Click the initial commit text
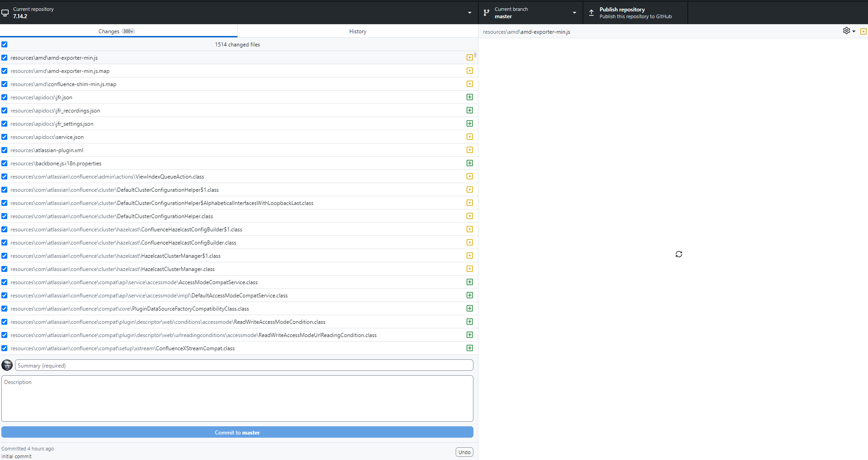Viewport: 868px width, 460px height. point(16,456)
